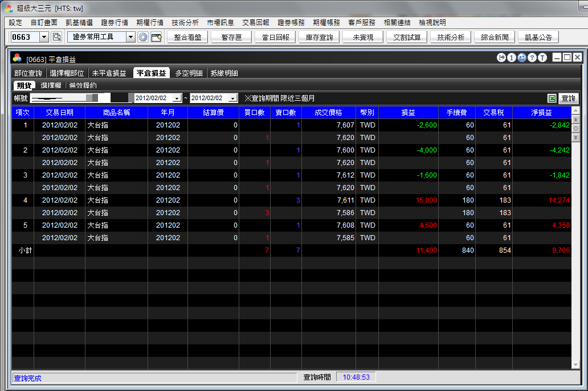Open the start date picker dropdown
Viewport: 588px width, 391px height.
coord(177,98)
